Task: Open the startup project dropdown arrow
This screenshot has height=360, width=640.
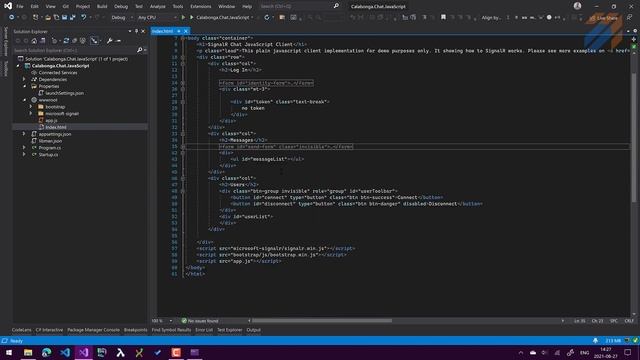Action: [x=252, y=18]
